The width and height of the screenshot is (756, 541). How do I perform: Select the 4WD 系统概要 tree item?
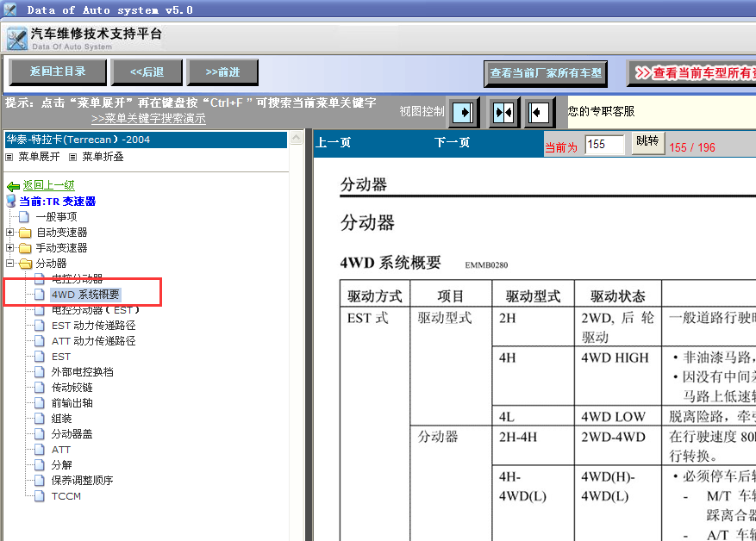85,295
